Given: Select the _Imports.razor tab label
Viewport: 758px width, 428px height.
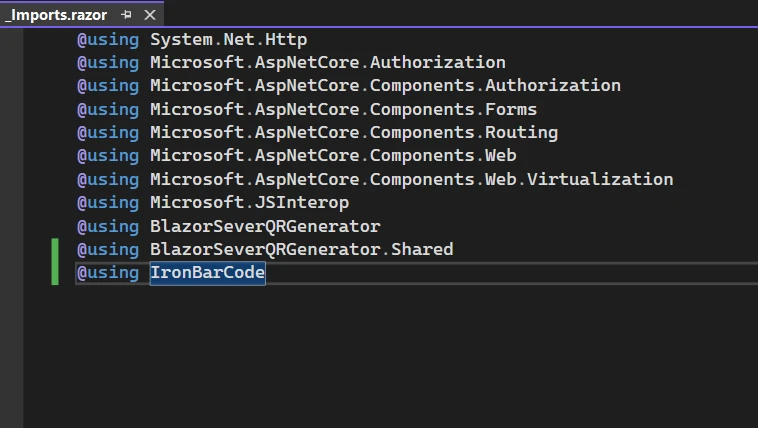Looking at the screenshot, I should [55, 16].
